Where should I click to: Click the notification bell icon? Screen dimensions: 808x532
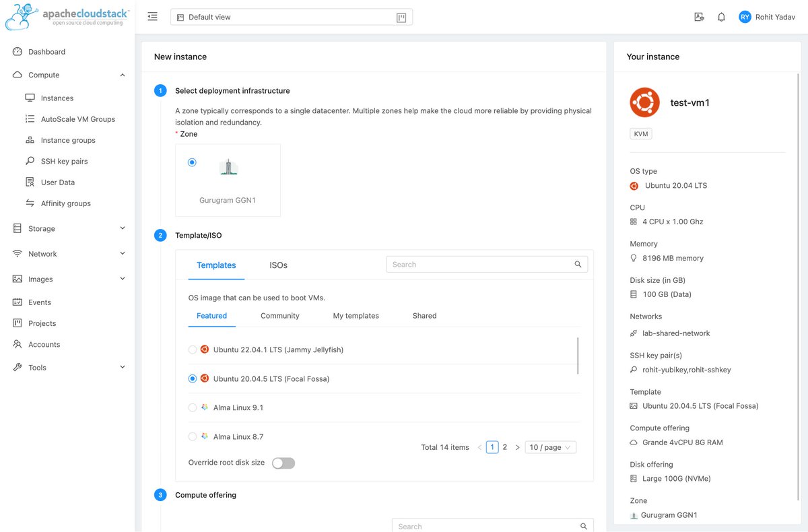[721, 16]
